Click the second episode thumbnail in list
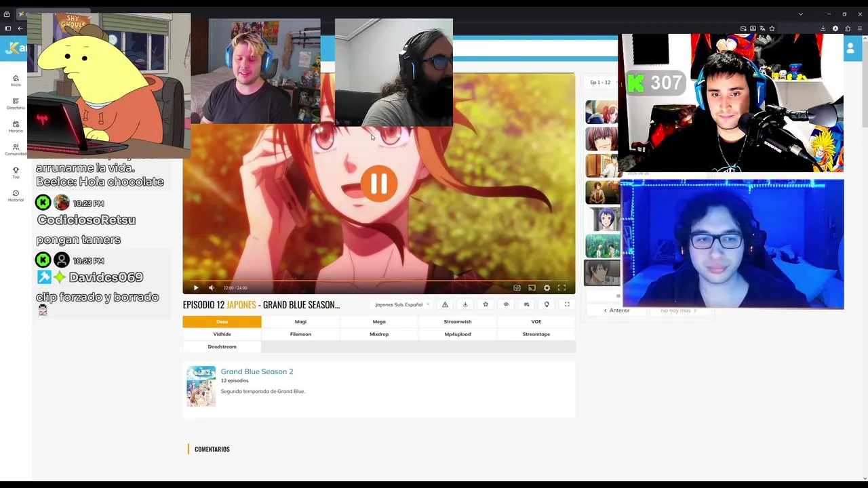 602,139
